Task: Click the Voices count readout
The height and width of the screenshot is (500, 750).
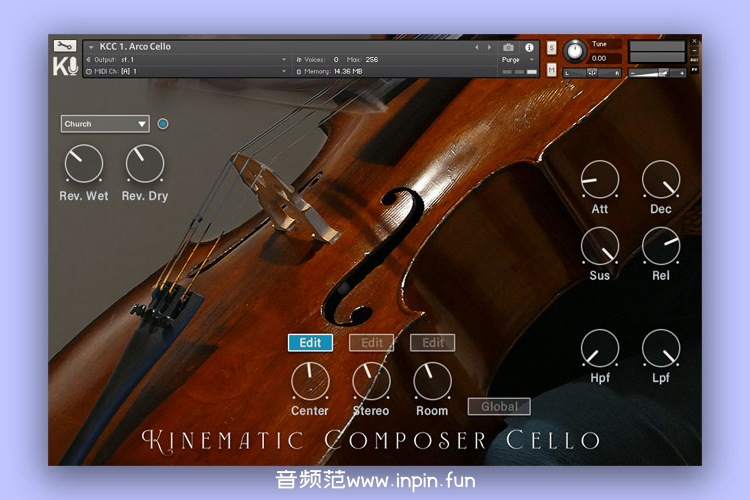Action: coord(318,60)
